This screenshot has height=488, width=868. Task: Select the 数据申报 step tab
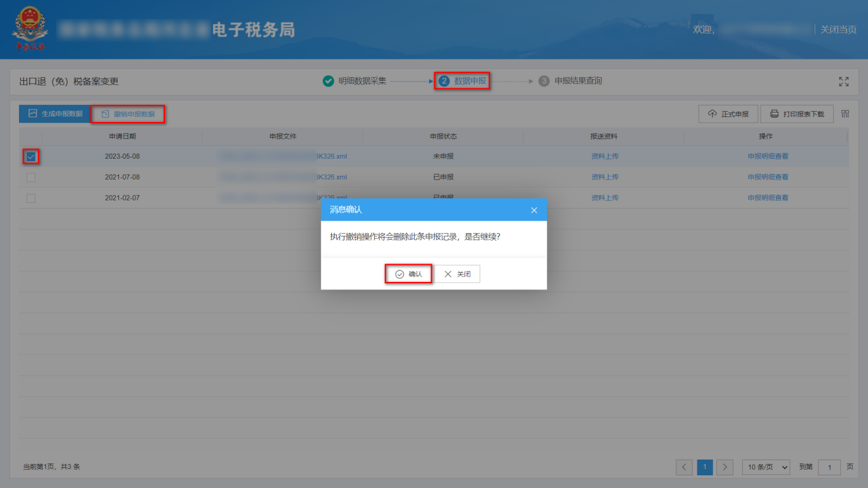click(x=462, y=81)
